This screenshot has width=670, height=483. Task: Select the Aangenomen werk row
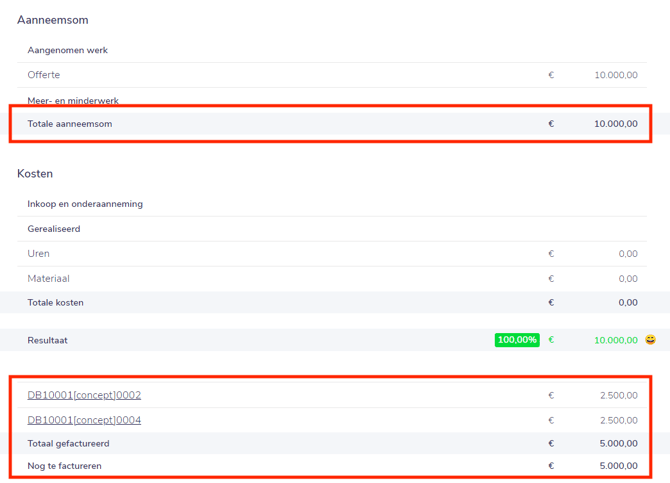pos(332,50)
